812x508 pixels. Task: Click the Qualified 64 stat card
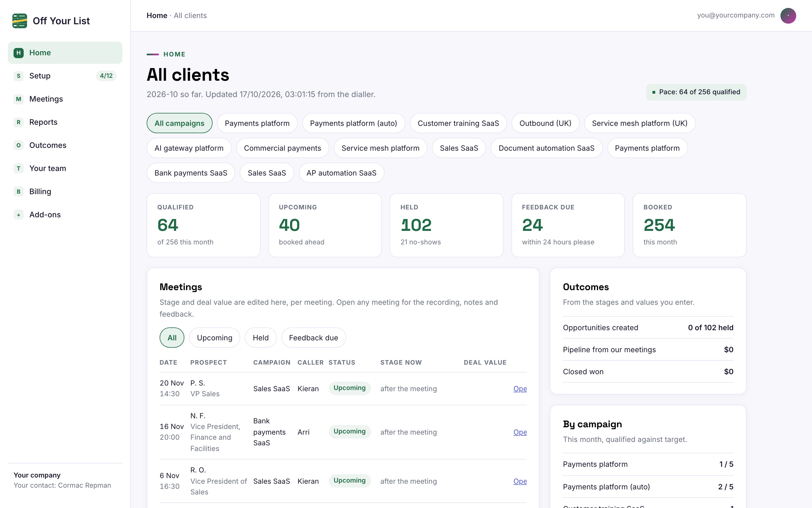pyautogui.click(x=203, y=225)
